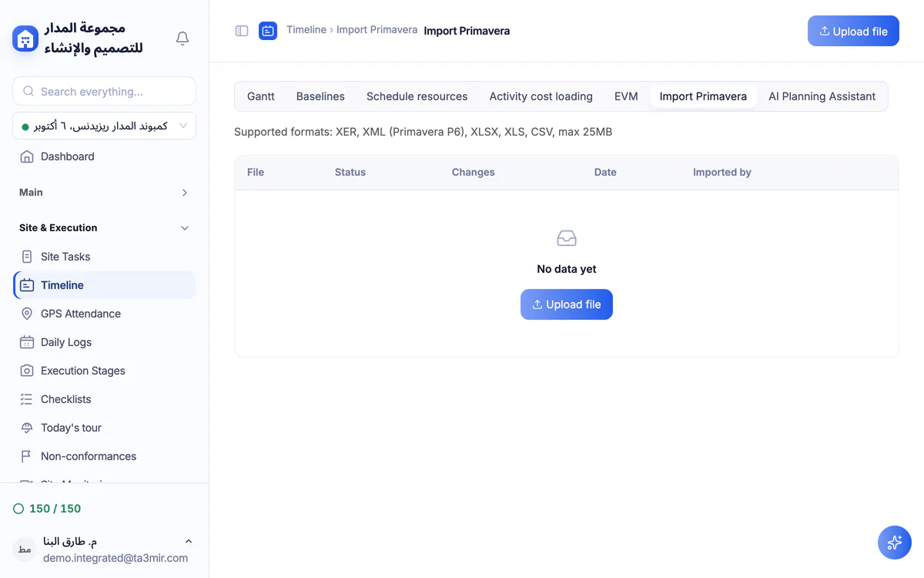The height and width of the screenshot is (578, 924).
Task: Open Checklists page
Action: point(104,399)
